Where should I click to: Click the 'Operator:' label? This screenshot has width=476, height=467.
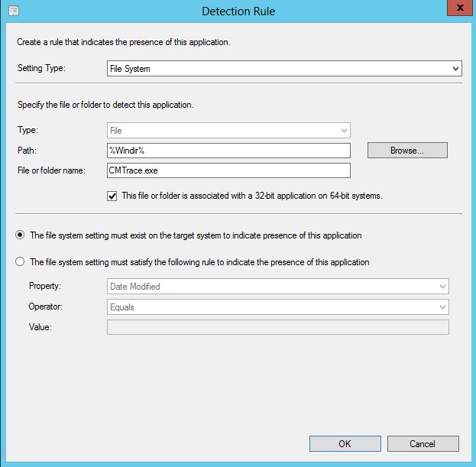pyautogui.click(x=46, y=306)
